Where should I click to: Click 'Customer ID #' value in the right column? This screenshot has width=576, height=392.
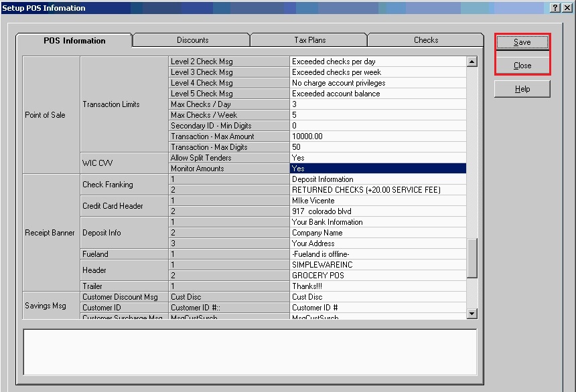click(x=378, y=308)
